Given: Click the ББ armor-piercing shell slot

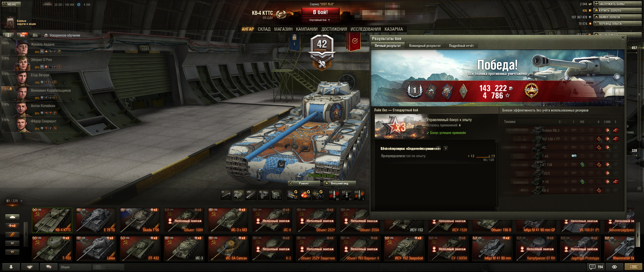Looking at the screenshot, I should (334, 195).
